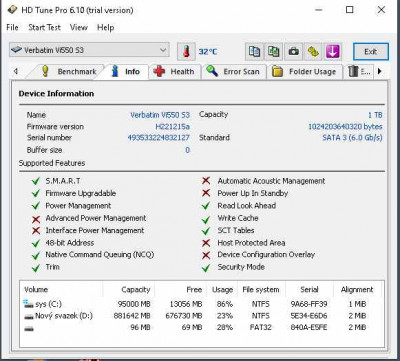Copy text info to clipboard icon

click(255, 52)
